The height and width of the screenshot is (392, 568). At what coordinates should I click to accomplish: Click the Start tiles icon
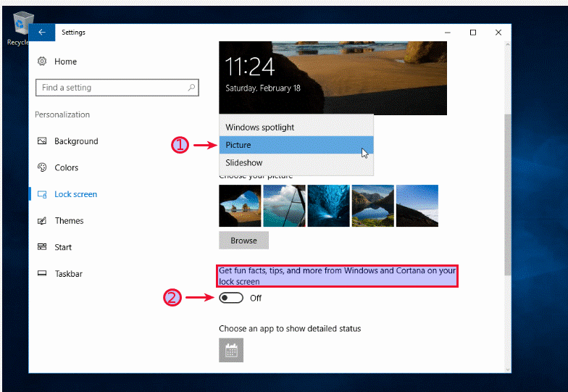[42, 247]
